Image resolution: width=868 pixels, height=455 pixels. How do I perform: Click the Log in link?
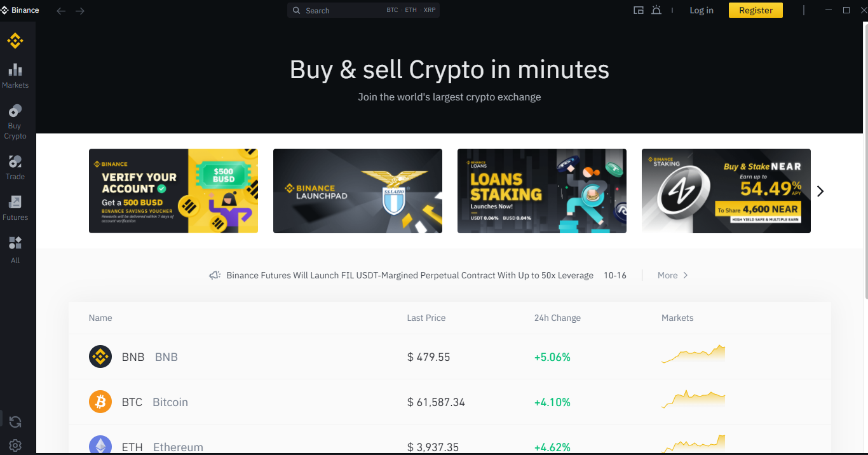point(702,10)
